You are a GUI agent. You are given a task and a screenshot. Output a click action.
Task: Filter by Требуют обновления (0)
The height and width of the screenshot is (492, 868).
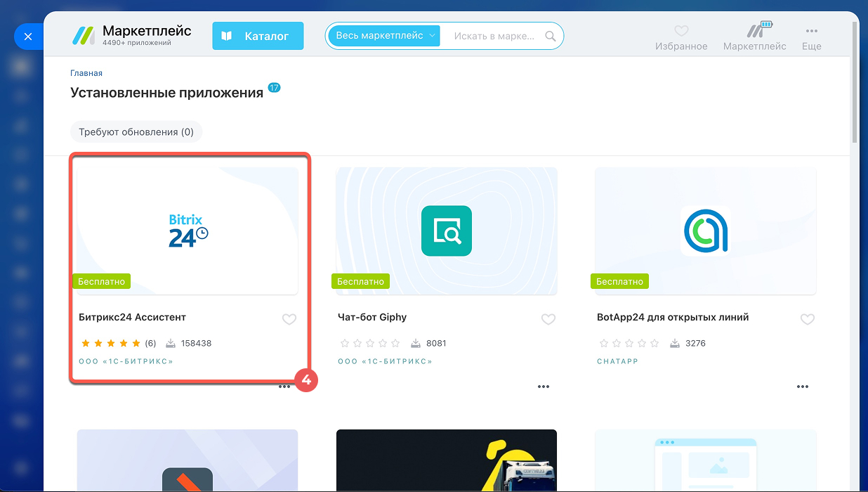tap(136, 132)
